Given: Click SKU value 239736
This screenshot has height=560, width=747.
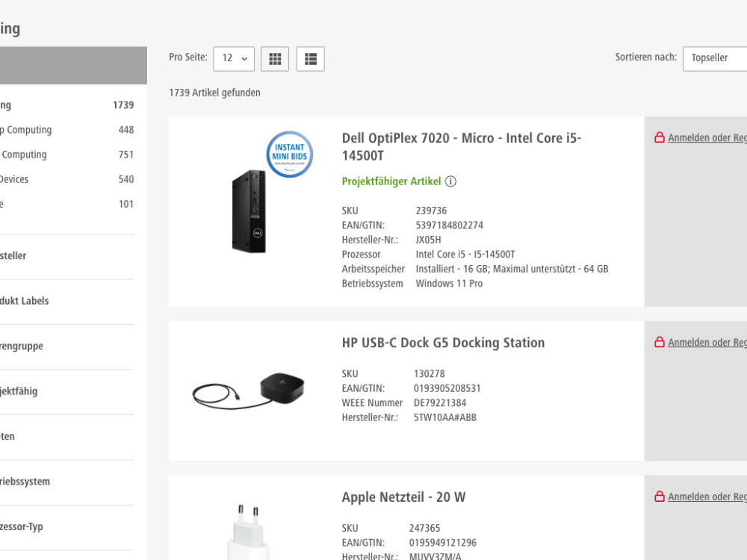Looking at the screenshot, I should click(431, 211).
